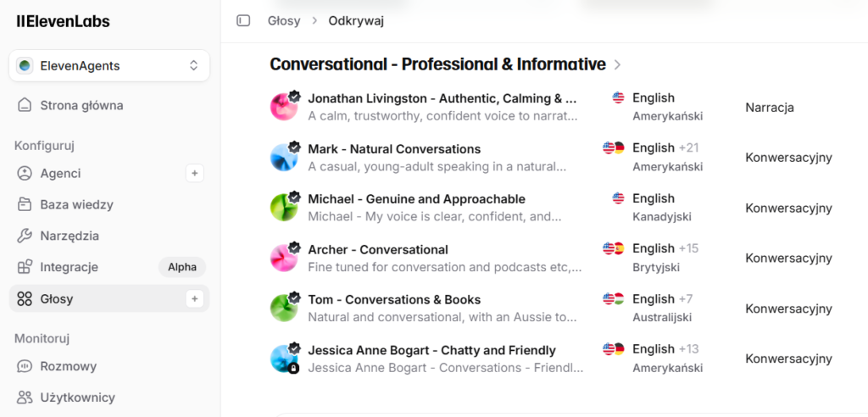Click the Narzędzia wrench icon

pos(25,236)
